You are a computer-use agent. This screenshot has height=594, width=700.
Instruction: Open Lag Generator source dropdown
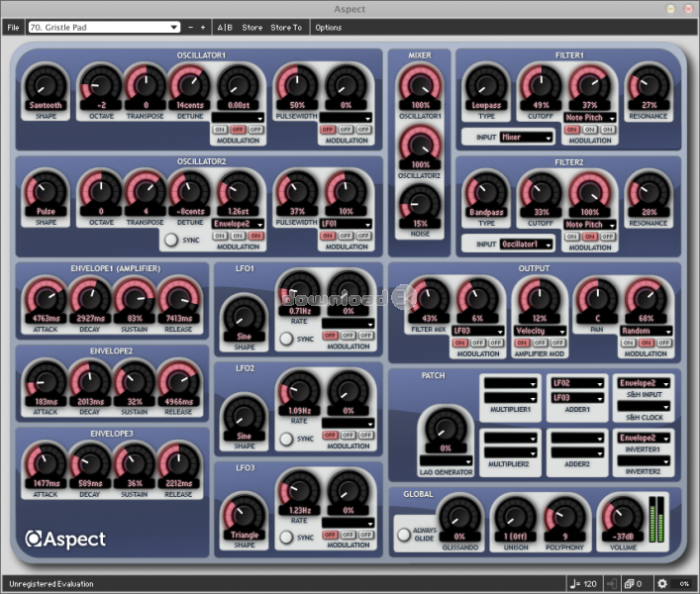pyautogui.click(x=446, y=460)
